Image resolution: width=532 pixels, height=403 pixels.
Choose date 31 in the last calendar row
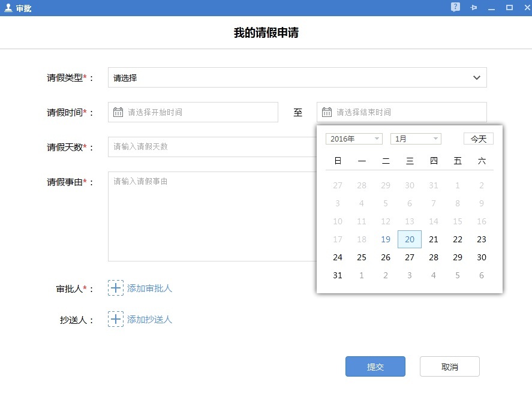pos(338,275)
